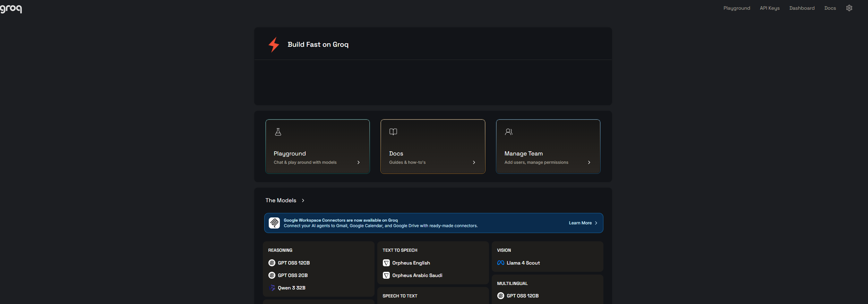Image resolution: width=868 pixels, height=304 pixels.
Task: Open Docs from the top navigation
Action: tap(830, 8)
